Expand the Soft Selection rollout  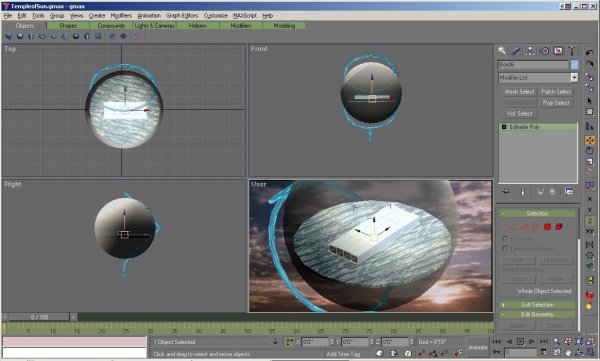[x=537, y=305]
